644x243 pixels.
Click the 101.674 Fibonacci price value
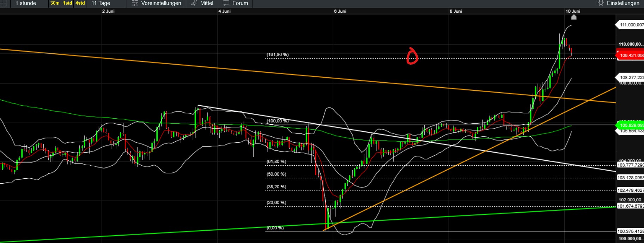click(630, 206)
